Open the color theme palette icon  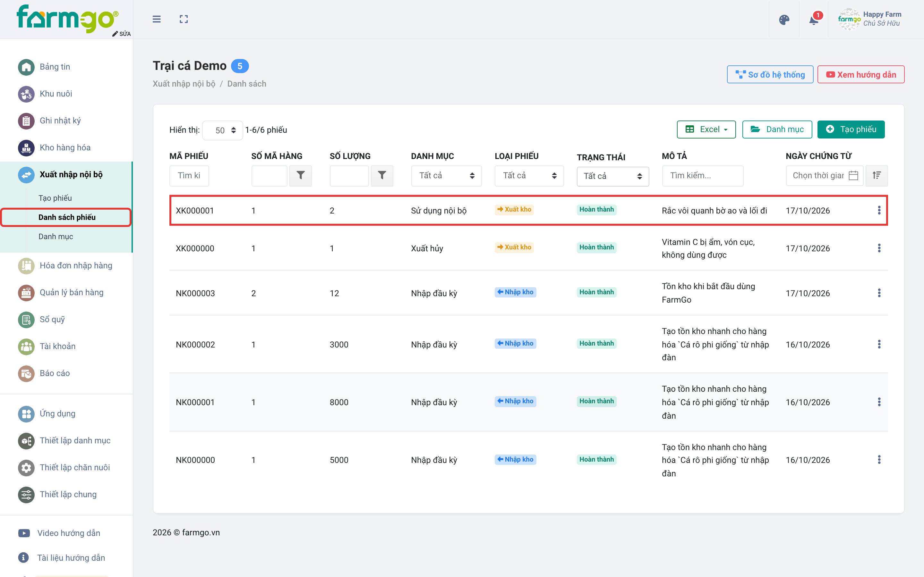[x=784, y=20]
